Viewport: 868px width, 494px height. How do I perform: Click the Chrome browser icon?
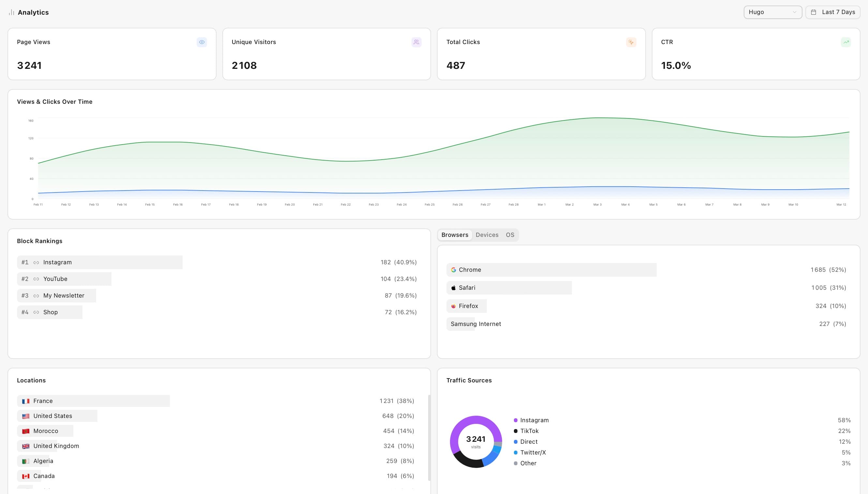[x=453, y=270]
